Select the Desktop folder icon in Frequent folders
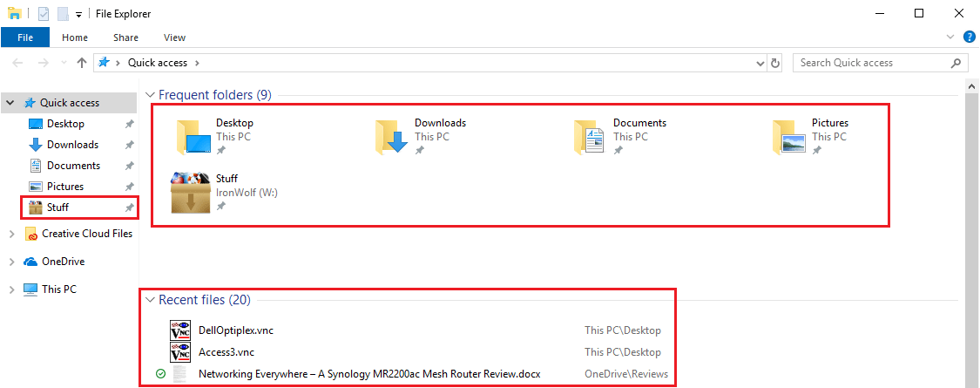This screenshot has width=980, height=388. [193, 137]
